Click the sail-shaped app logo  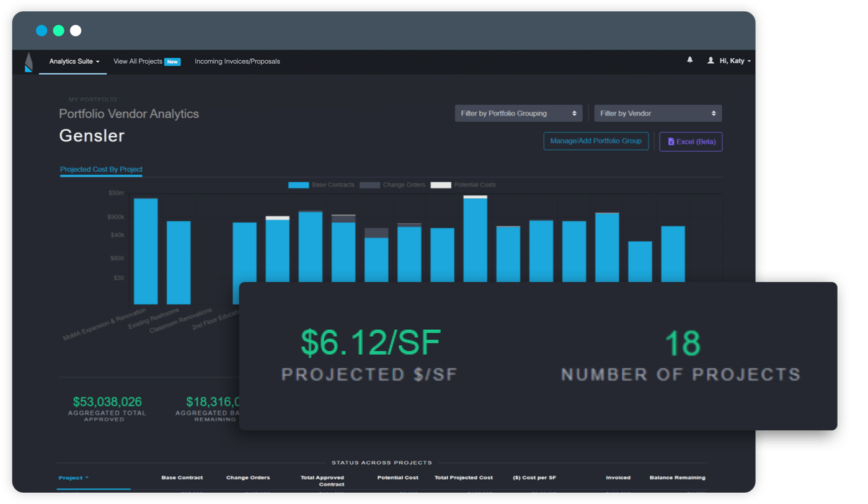pyautogui.click(x=29, y=62)
